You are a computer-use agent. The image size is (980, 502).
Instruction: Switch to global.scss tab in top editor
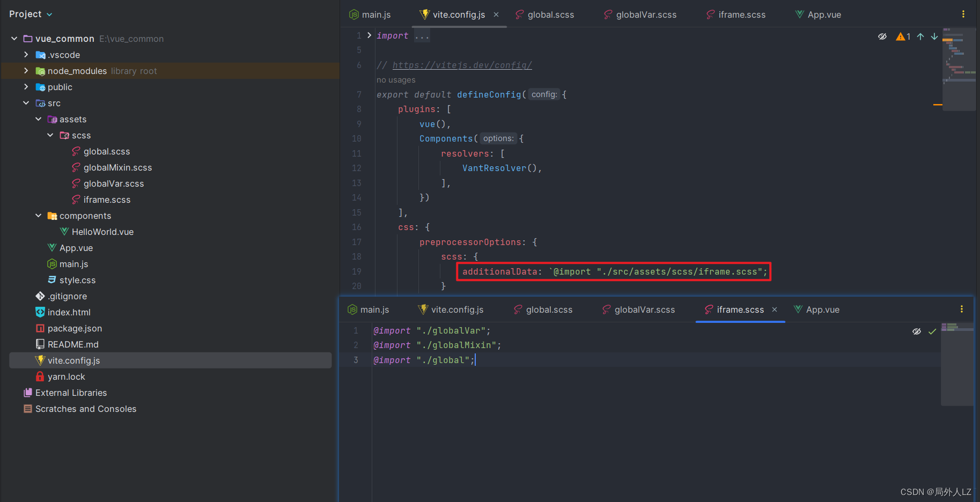[x=544, y=14]
